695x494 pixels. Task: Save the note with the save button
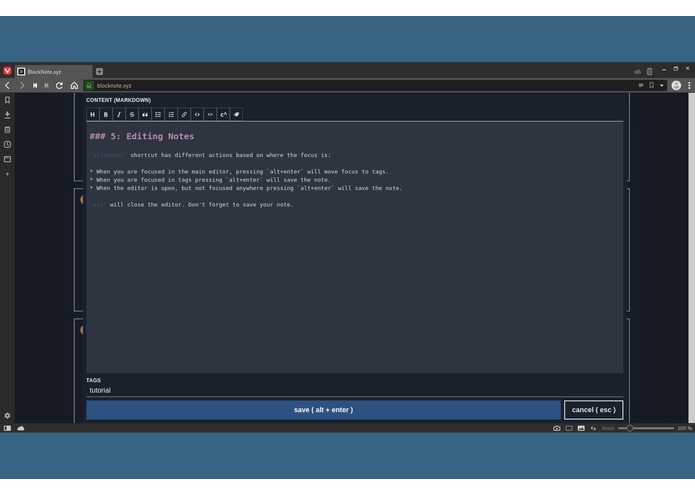(x=324, y=410)
